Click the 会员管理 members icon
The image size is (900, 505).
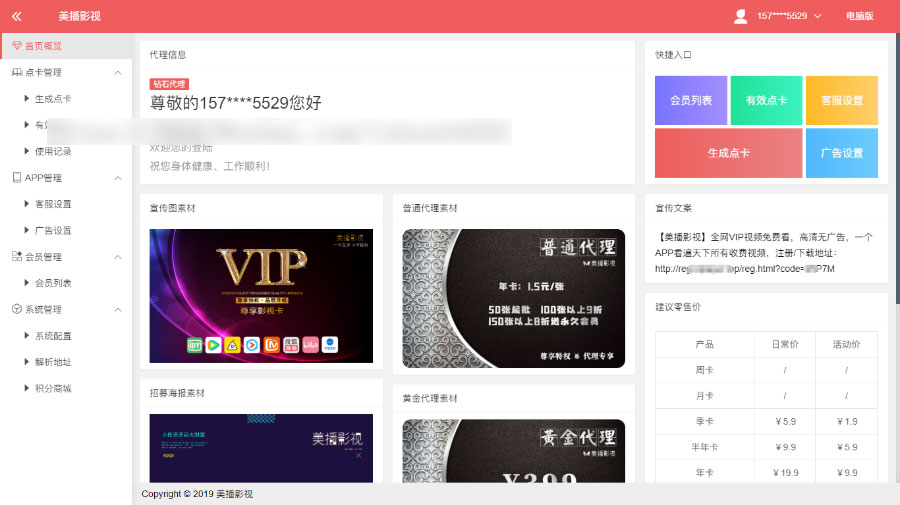click(17, 257)
